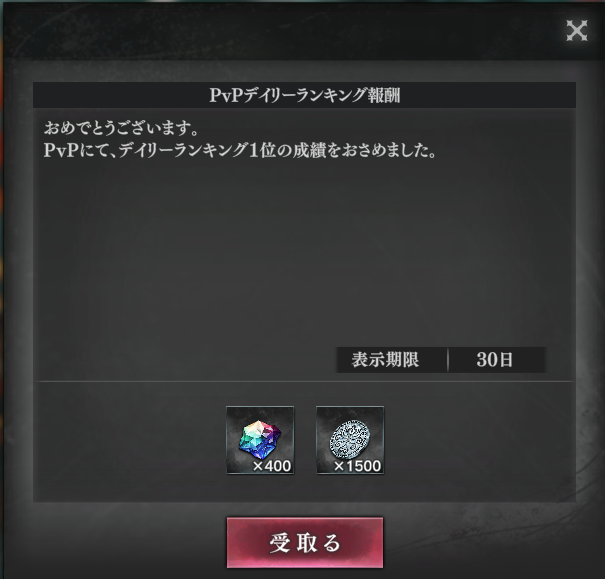Select the silver engraved coin reward icon
The width and height of the screenshot is (605, 579).
pos(350,440)
